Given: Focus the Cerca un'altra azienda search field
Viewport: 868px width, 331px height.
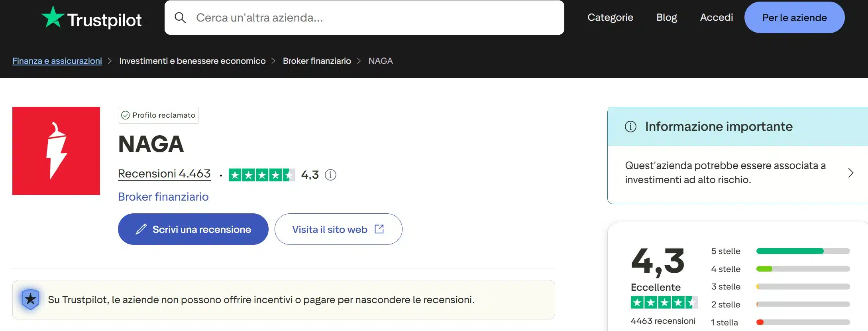Looking at the screenshot, I should click(x=375, y=18).
